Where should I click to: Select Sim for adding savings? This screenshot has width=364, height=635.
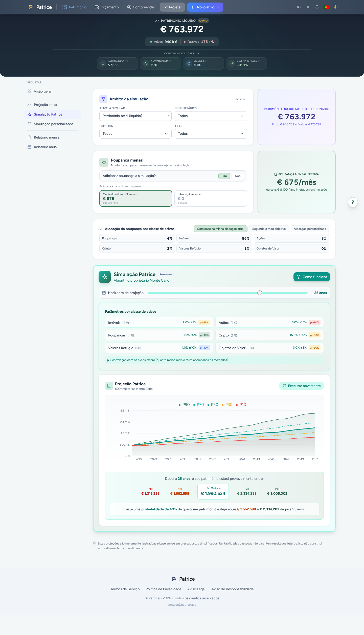point(224,176)
